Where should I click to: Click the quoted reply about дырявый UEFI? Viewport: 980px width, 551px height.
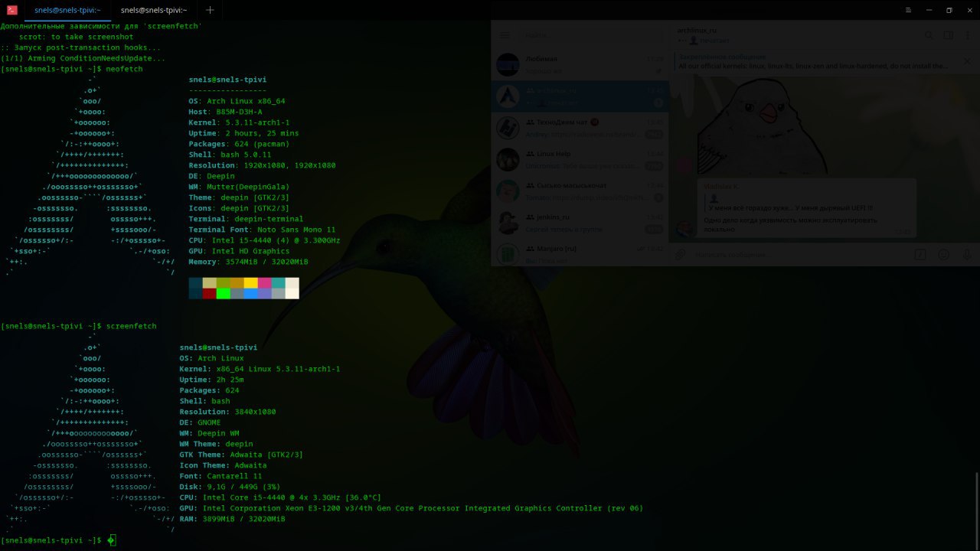(789, 203)
